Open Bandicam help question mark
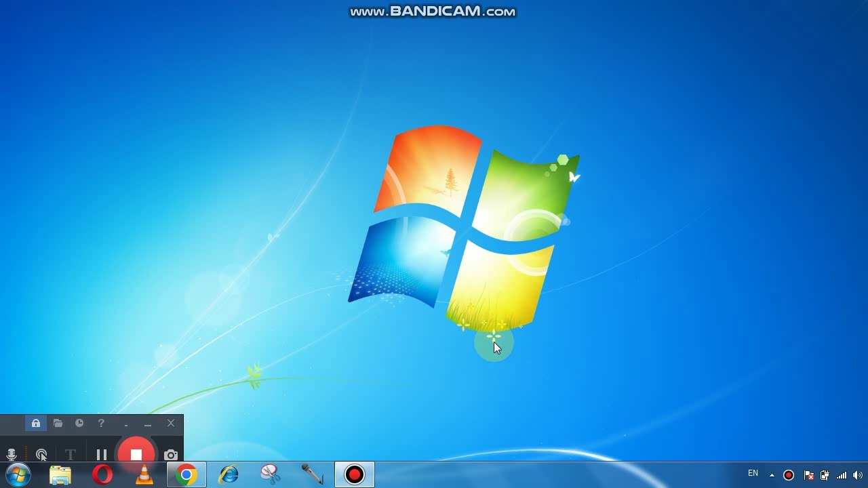The height and width of the screenshot is (488, 868). tap(101, 424)
